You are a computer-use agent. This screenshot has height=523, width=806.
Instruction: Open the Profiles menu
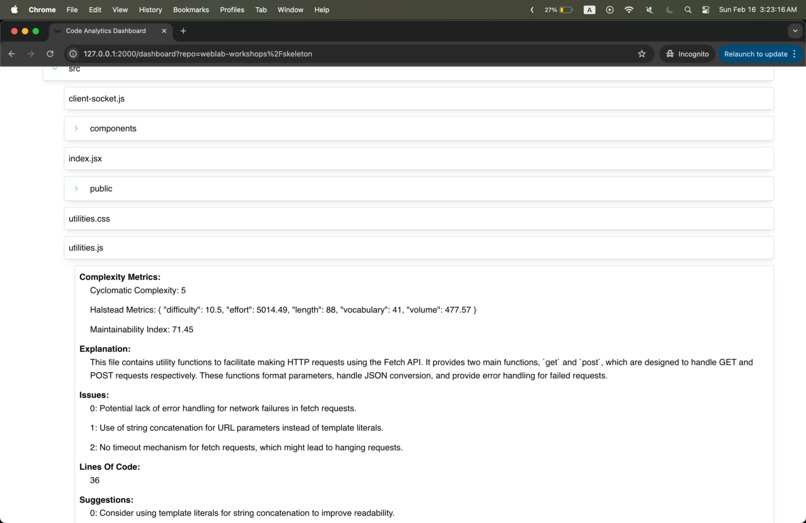(x=232, y=10)
